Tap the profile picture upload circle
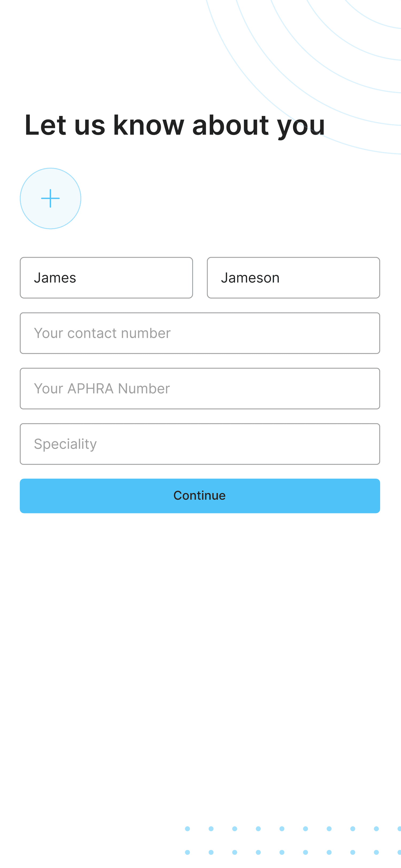The image size is (401, 868). [x=50, y=198]
